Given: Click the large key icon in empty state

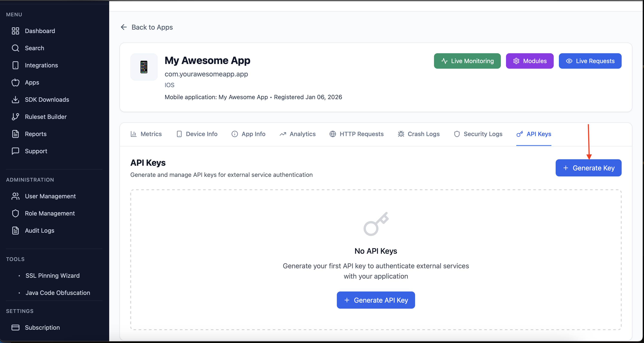Looking at the screenshot, I should click(x=376, y=224).
